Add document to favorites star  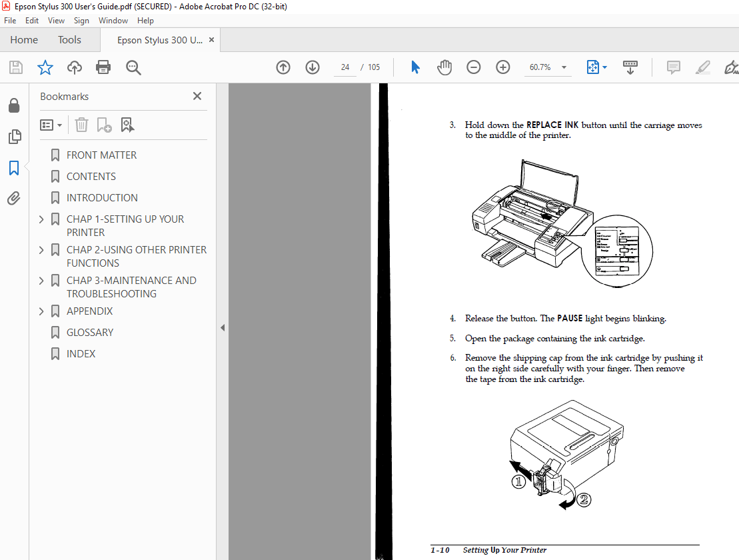45,67
